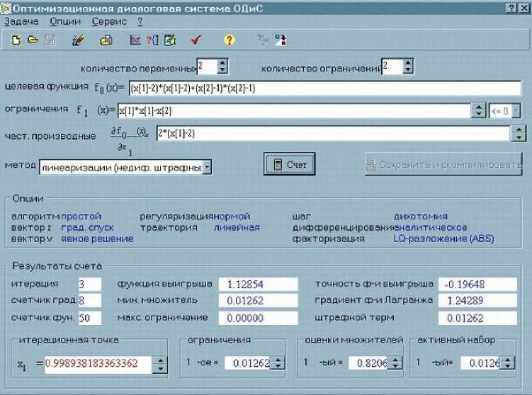The image size is (532, 395).
Task: Click the title bar help question button
Action: pos(510,6)
